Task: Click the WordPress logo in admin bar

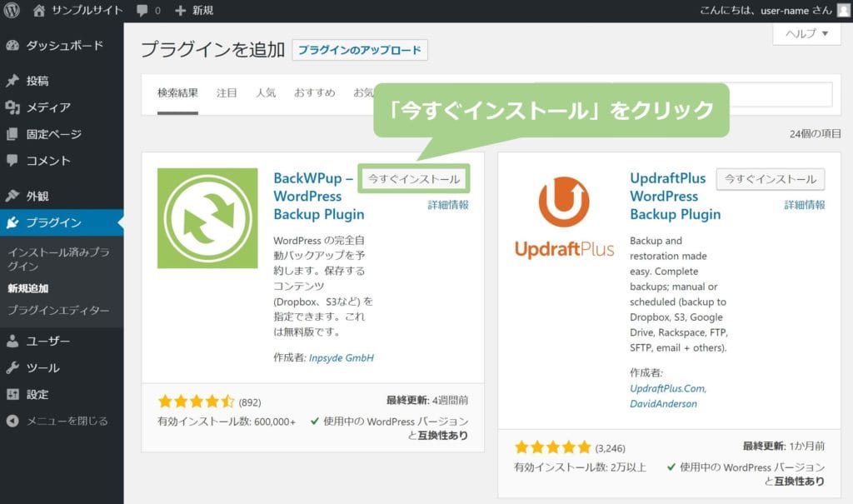Action: pos(12,11)
